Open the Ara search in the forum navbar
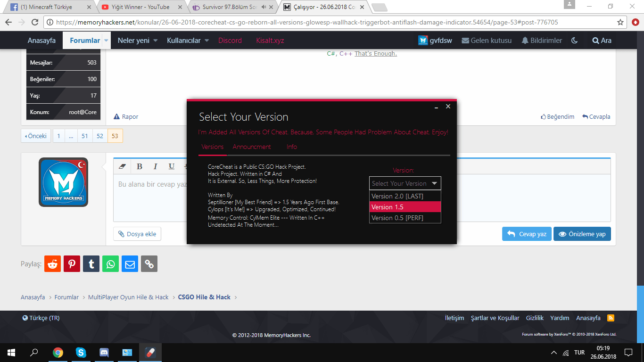The image size is (644, 362). [602, 41]
